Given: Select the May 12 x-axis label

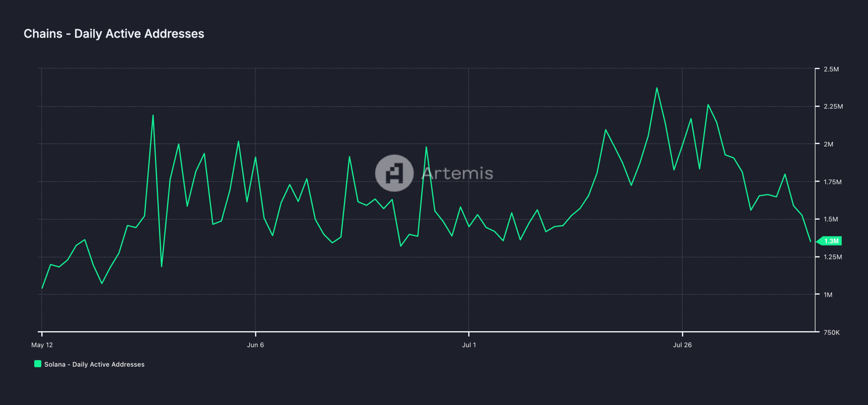Looking at the screenshot, I should point(42,345).
